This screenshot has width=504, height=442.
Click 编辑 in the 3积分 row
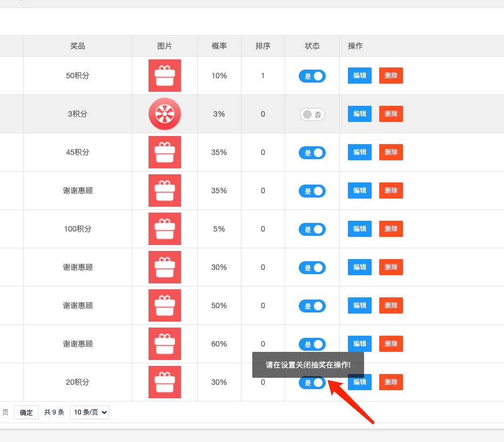pyautogui.click(x=360, y=114)
